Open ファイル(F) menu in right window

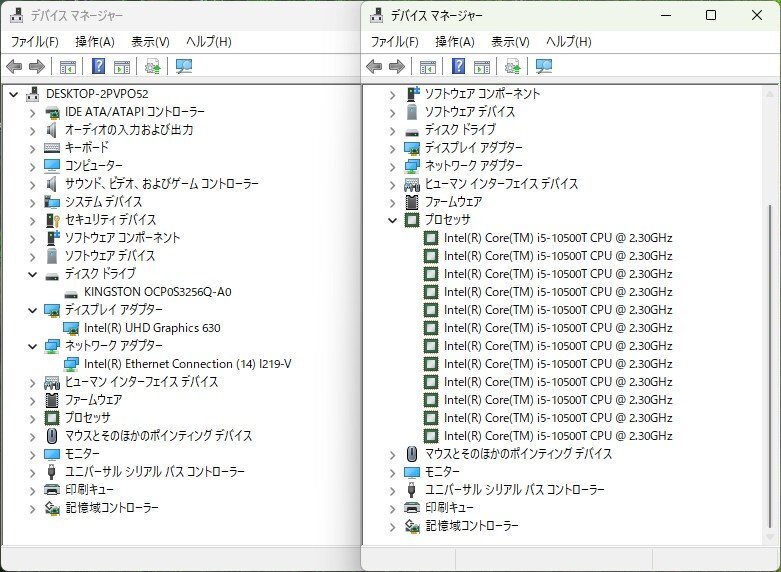click(394, 42)
